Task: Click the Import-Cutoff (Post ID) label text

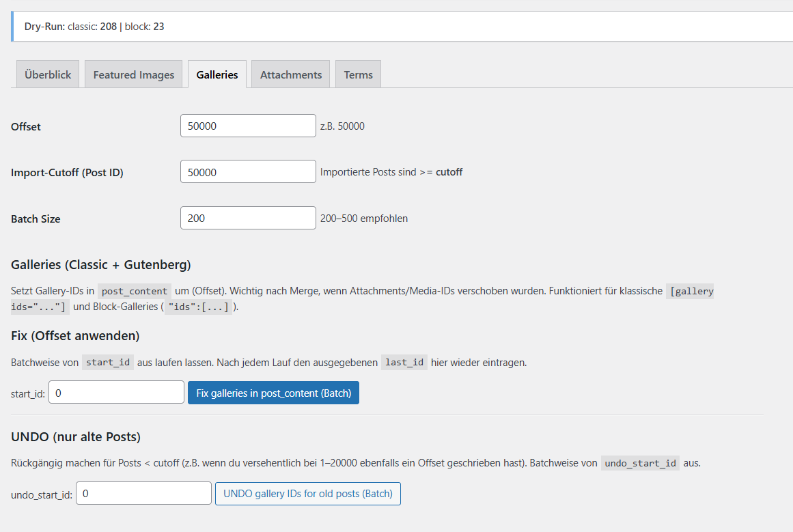Action: (67, 173)
